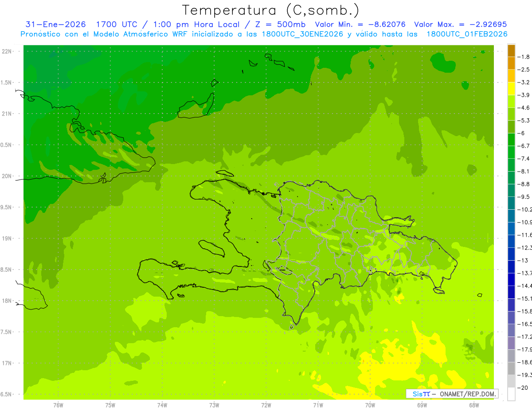Click the '1800UTC_01FEB2026' valid-until time
The width and height of the screenshot is (532, 411).
click(467, 34)
